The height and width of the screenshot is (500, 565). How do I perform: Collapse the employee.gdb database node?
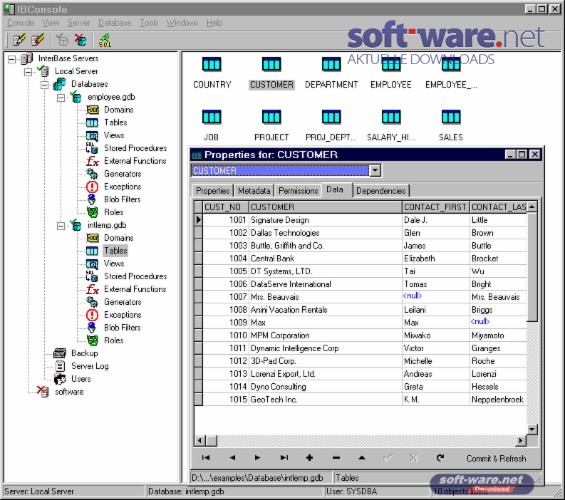[61, 98]
